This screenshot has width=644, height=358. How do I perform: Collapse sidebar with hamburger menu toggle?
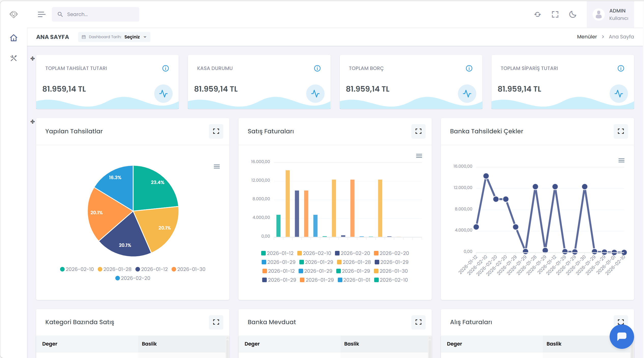coord(41,15)
